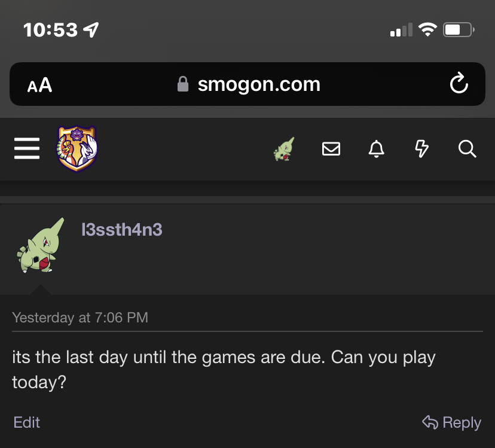Viewport: 495px width, 448px height.
Task: Tap the smogon.com address field
Action: point(258,84)
